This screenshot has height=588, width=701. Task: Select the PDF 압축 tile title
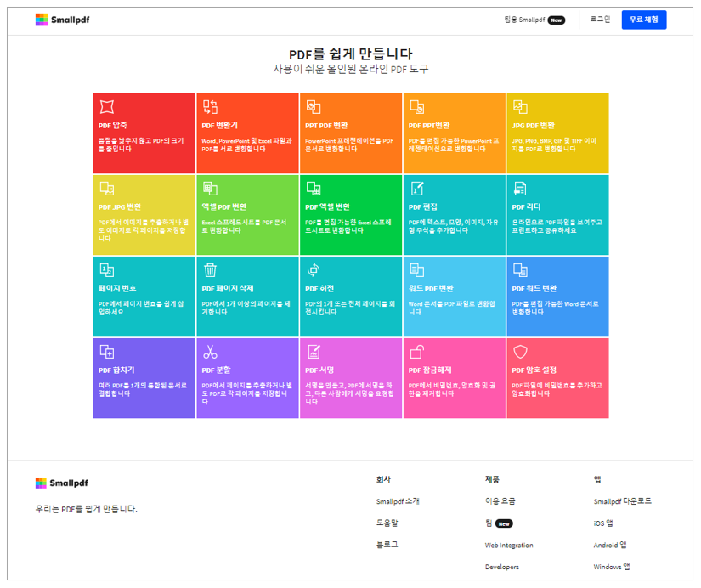coord(113,126)
